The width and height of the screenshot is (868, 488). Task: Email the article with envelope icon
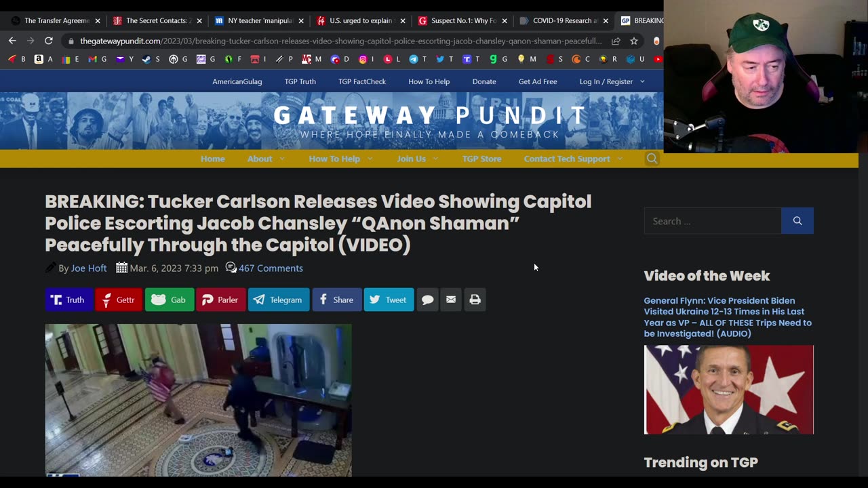point(451,300)
